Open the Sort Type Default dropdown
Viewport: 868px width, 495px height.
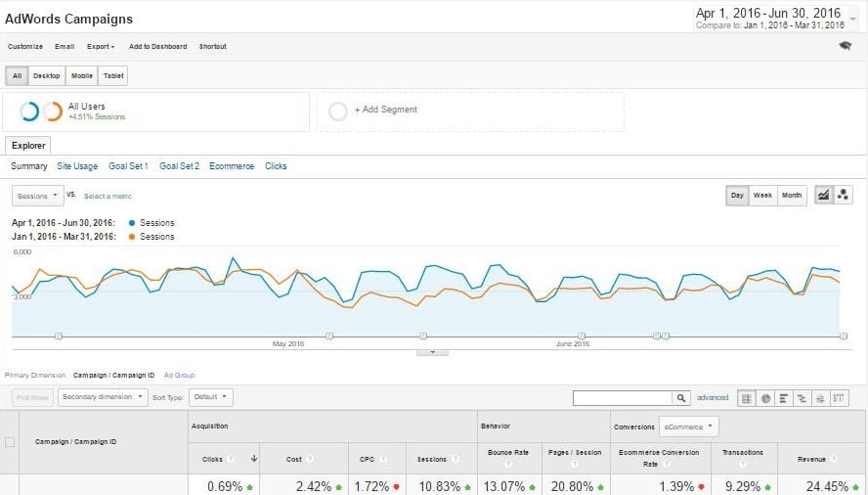[211, 397]
